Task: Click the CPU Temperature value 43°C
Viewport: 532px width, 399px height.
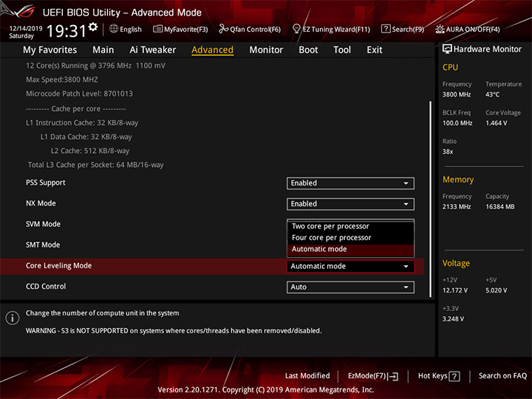Action: (x=492, y=95)
